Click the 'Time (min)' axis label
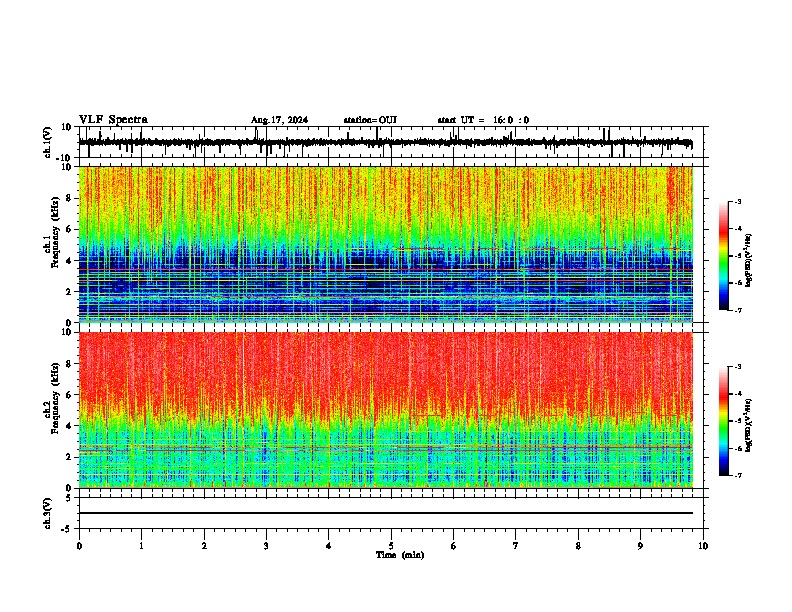 (x=400, y=555)
